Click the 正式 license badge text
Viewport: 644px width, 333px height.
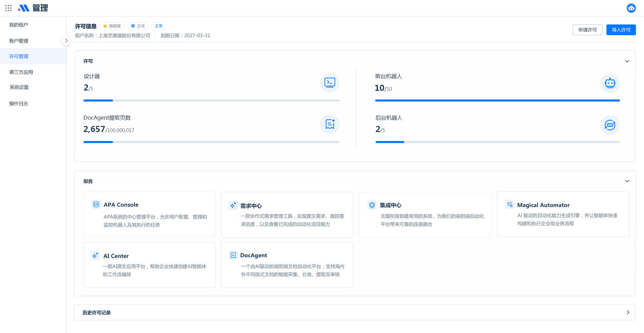[x=141, y=26]
